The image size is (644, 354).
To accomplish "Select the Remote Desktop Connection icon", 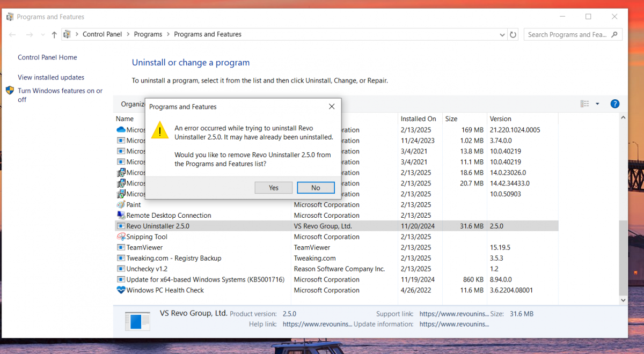I will (121, 215).
